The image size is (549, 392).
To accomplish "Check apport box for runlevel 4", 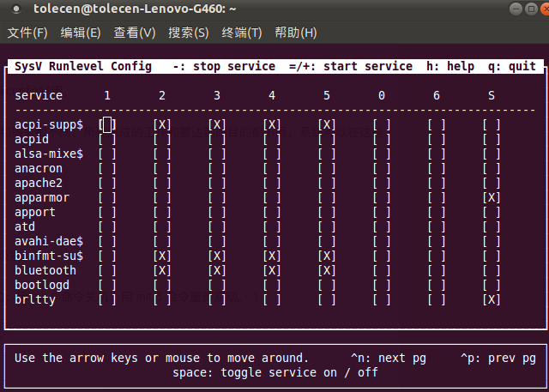I will (272, 213).
